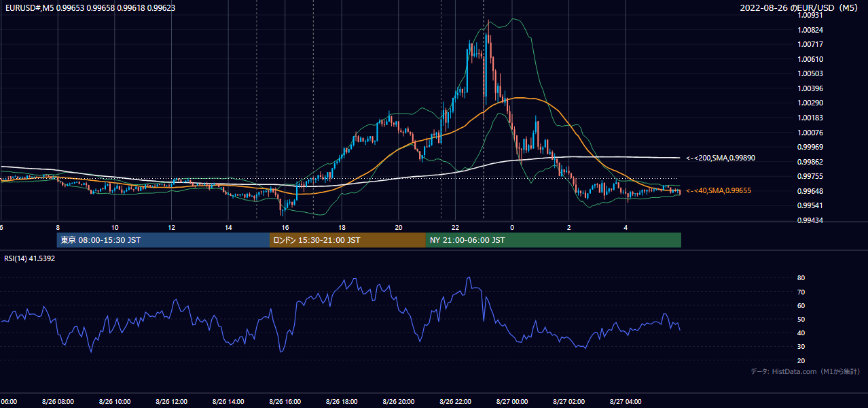
Task: Click price axis value 1.00183
Action: [810, 118]
